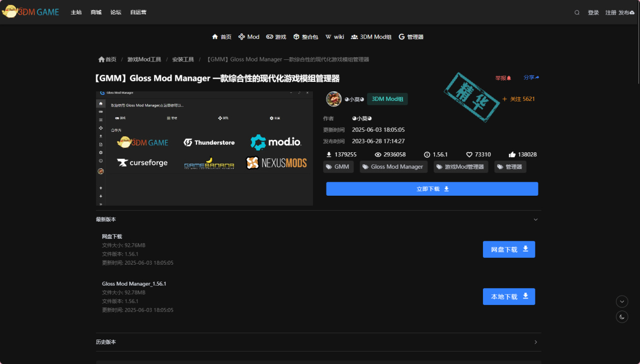640x364 pixels.
Task: Open the Gloss Mod Manager screenshot thumbnail
Action: [204, 148]
